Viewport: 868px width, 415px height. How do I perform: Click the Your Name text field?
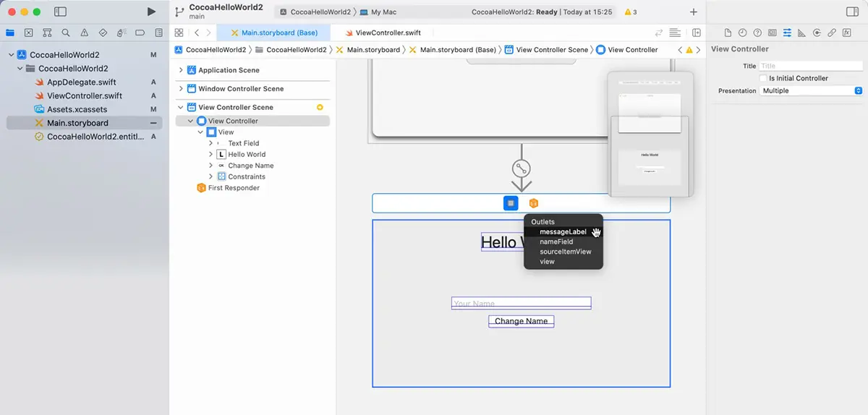(x=522, y=303)
